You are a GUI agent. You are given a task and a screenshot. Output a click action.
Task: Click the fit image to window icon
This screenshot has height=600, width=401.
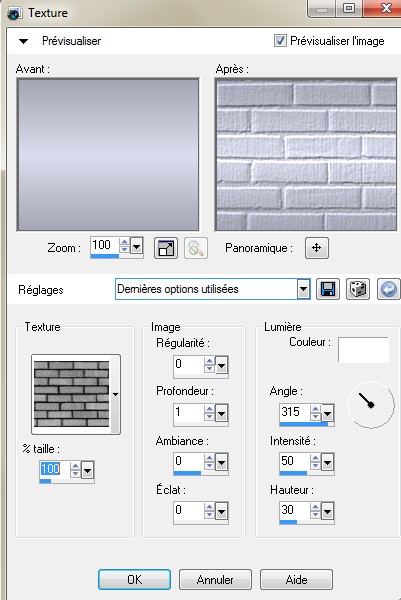tap(166, 248)
